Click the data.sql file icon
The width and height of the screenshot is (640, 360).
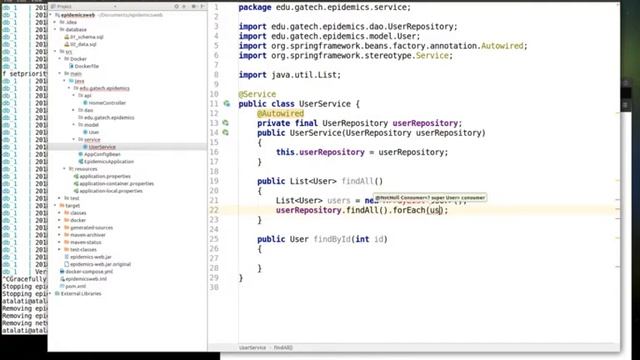coord(67,44)
